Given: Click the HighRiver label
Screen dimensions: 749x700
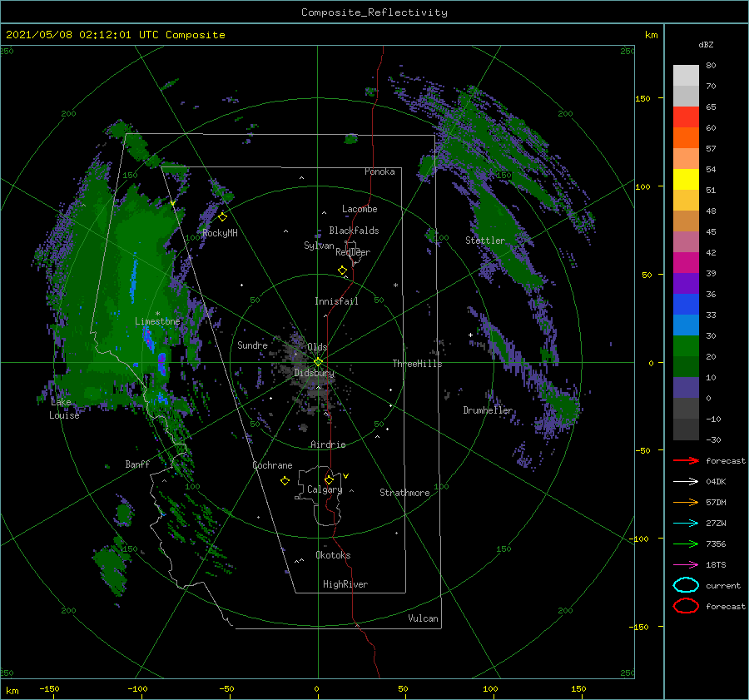Looking at the screenshot, I should tap(345, 584).
